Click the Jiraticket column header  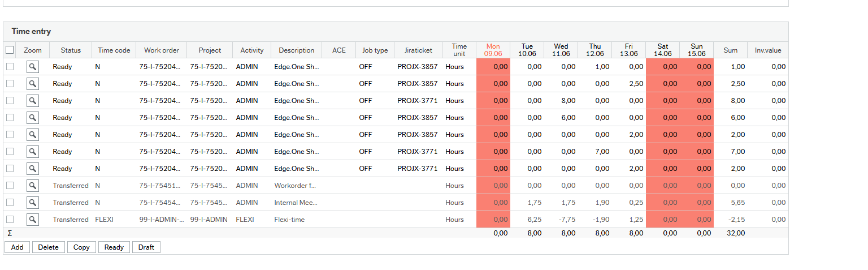pos(418,50)
